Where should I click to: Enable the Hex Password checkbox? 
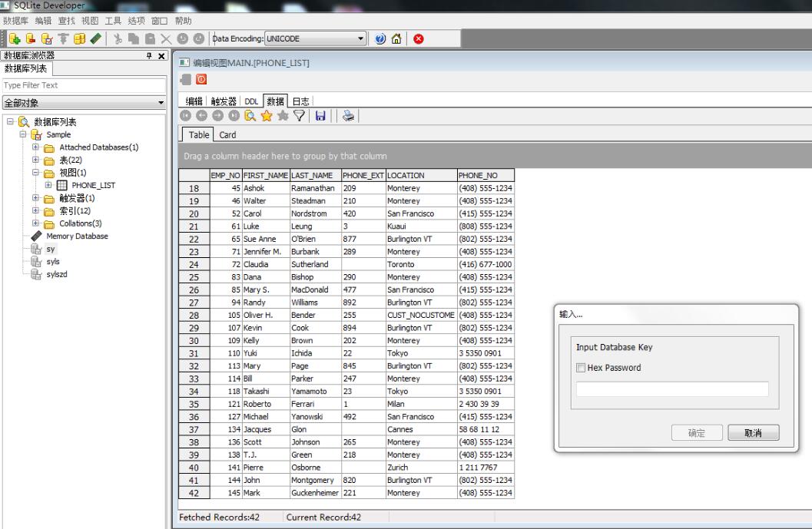(x=581, y=368)
